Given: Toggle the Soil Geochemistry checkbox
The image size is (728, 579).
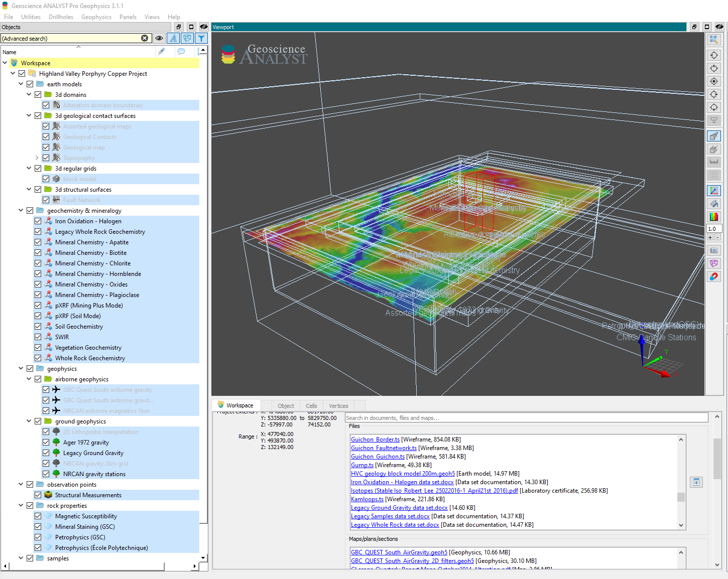Looking at the screenshot, I should (38, 327).
